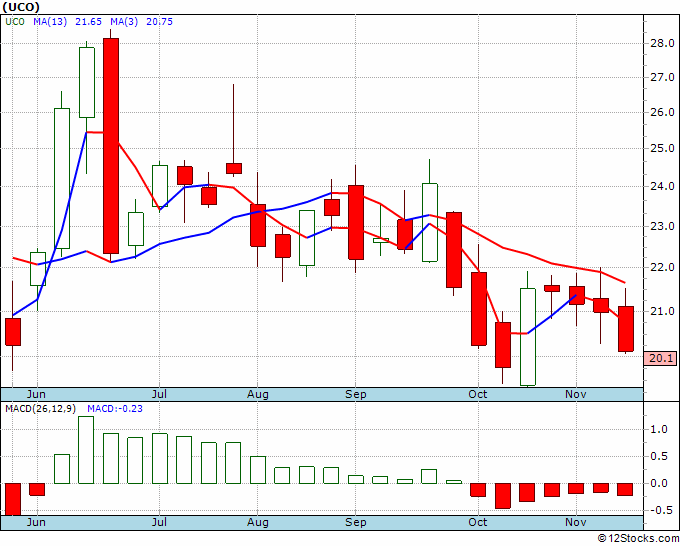Click the MACD(26,12,9) indicator label
680x546 pixels.
[43, 409]
